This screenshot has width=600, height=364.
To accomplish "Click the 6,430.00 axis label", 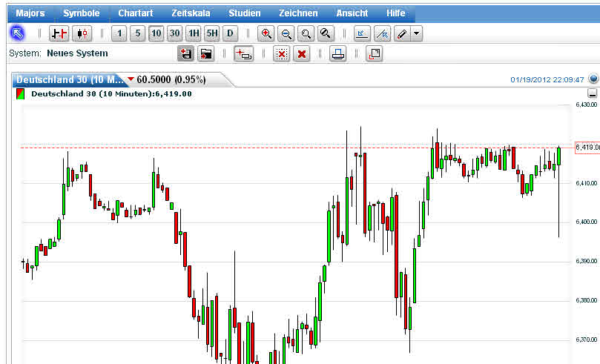I will [x=586, y=105].
